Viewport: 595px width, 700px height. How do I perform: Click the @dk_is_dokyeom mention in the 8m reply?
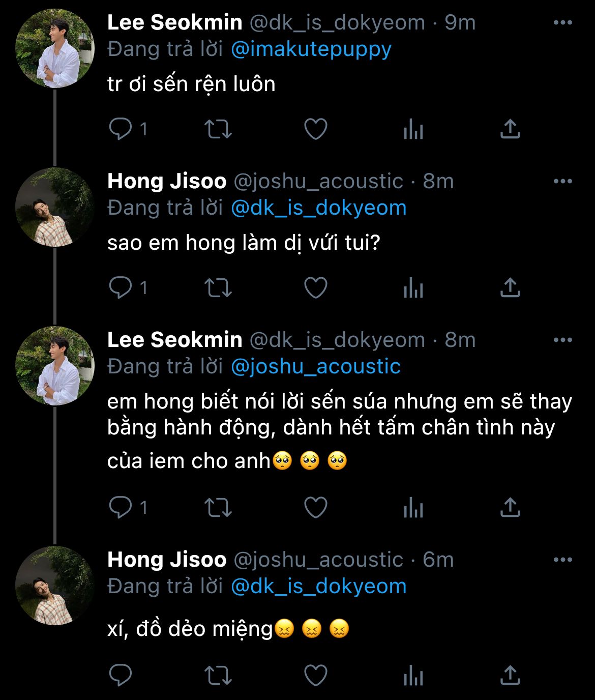click(318, 208)
